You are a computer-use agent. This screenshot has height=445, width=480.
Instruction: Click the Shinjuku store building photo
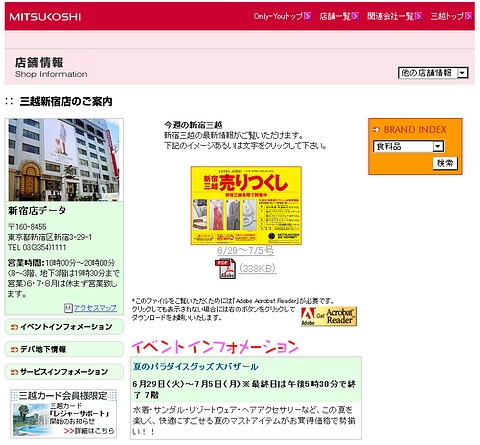click(64, 160)
